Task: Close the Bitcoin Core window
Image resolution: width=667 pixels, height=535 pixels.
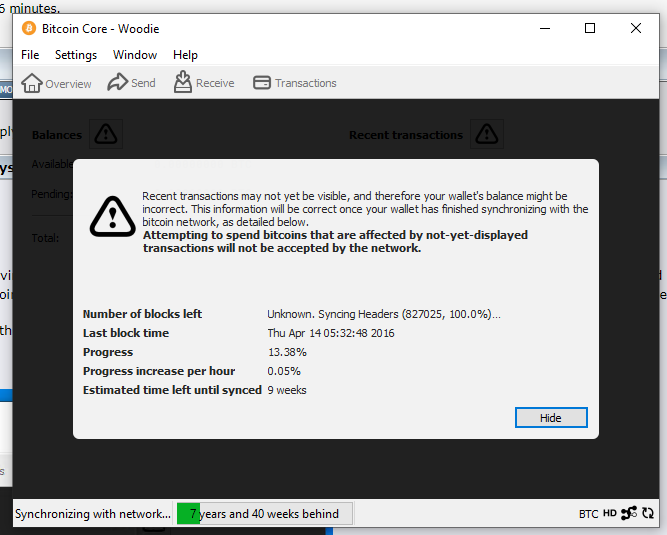Action: pyautogui.click(x=636, y=28)
